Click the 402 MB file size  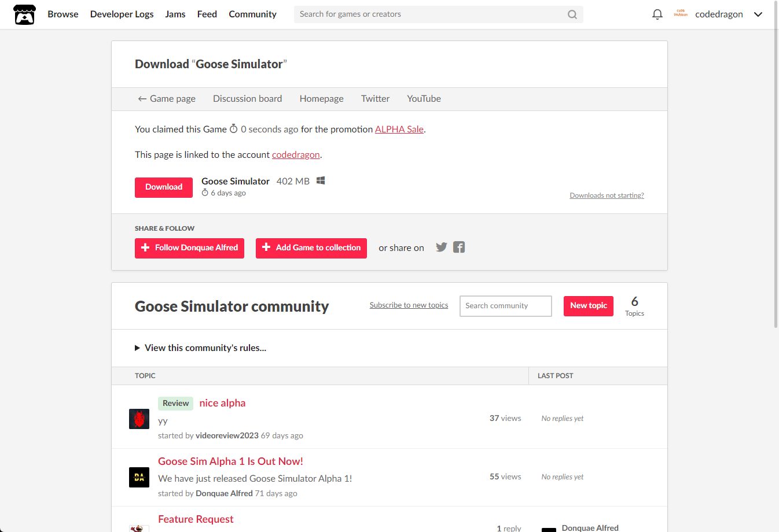click(293, 181)
